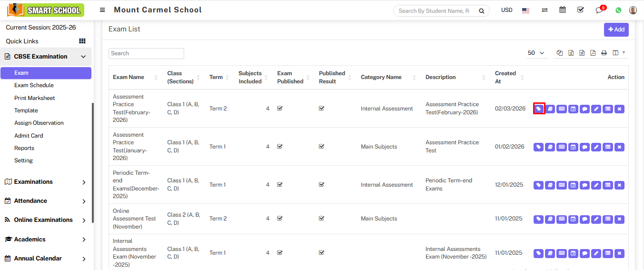644x270 pixels.
Task: Click the tag icon for the February-2026 exam
Action: pos(538,109)
